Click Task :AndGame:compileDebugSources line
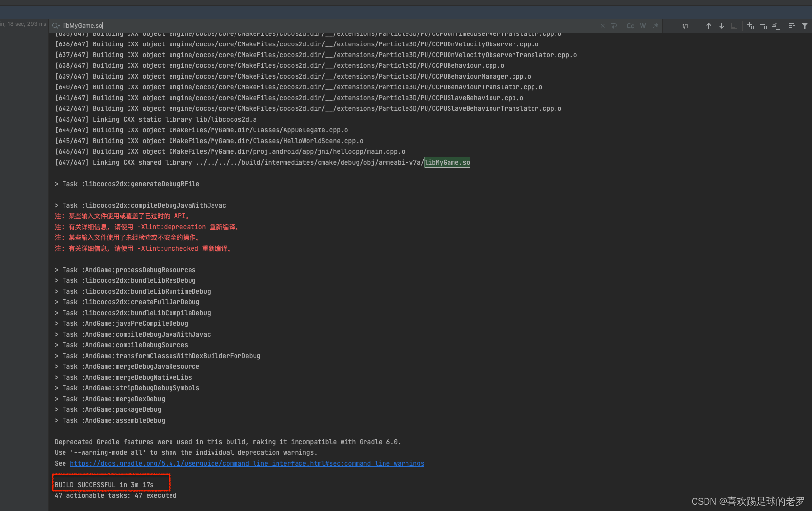 coord(121,345)
